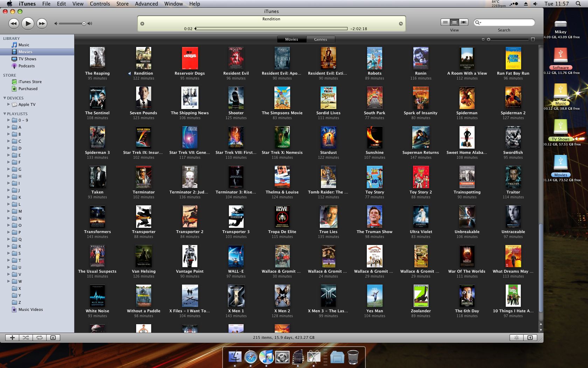The width and height of the screenshot is (588, 368).
Task: Open TV Shows from the Library
Action: tap(27, 59)
